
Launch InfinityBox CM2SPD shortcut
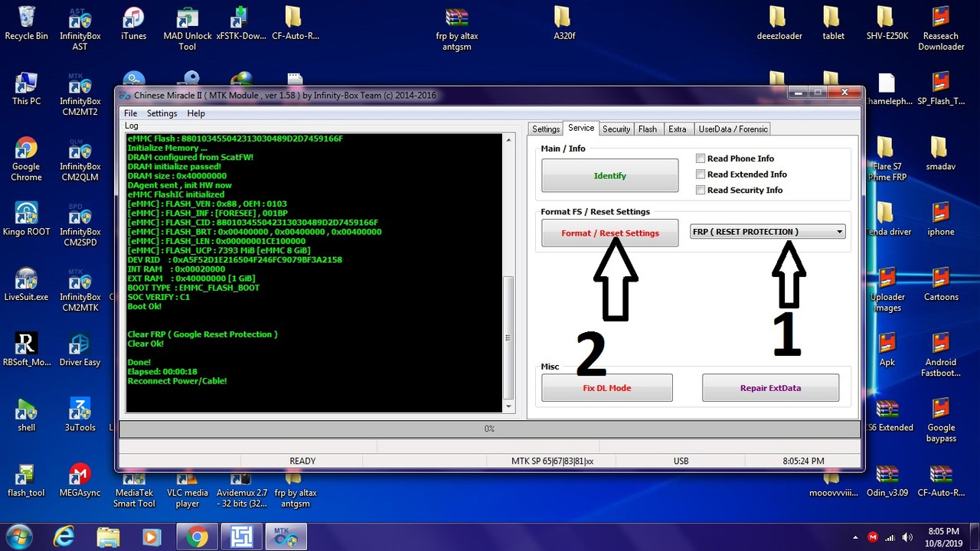click(80, 224)
